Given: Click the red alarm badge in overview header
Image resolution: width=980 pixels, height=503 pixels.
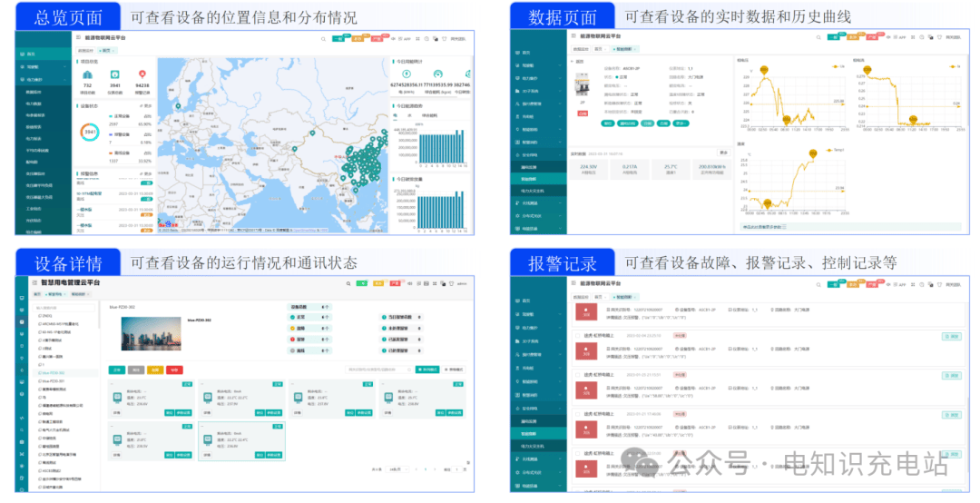Looking at the screenshot, I should pos(377,39).
